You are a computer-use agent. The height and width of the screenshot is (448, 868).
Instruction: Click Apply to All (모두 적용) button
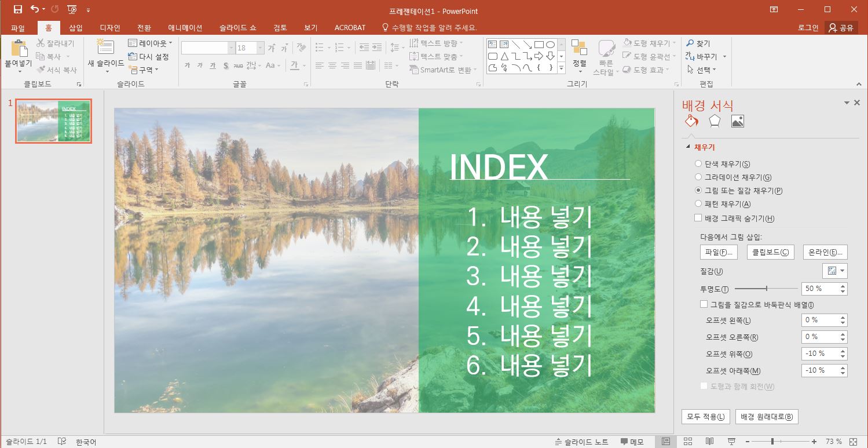click(705, 417)
